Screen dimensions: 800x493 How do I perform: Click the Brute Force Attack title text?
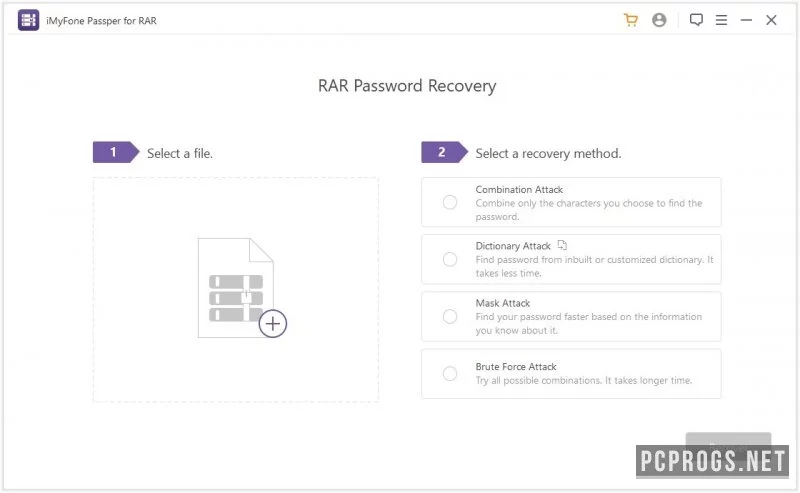(x=516, y=366)
